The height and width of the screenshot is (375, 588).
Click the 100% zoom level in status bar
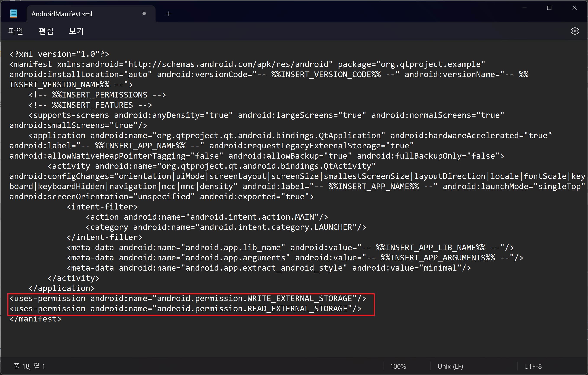click(398, 366)
